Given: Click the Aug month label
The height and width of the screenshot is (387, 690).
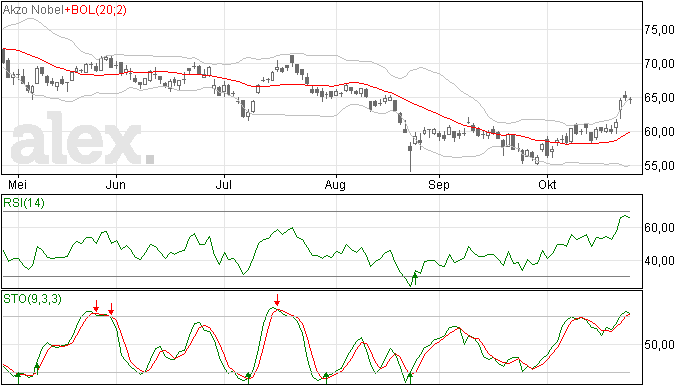Looking at the screenshot, I should click(335, 185).
